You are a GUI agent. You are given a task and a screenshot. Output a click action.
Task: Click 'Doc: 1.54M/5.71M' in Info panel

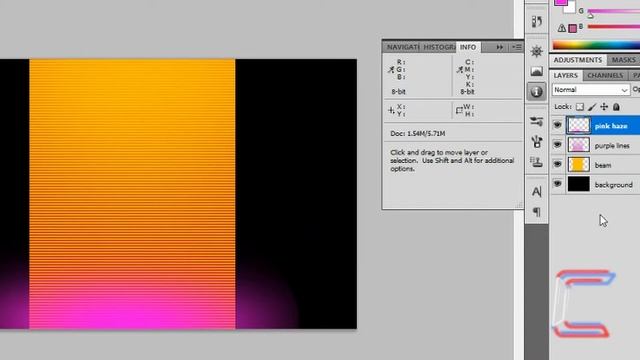(418, 133)
